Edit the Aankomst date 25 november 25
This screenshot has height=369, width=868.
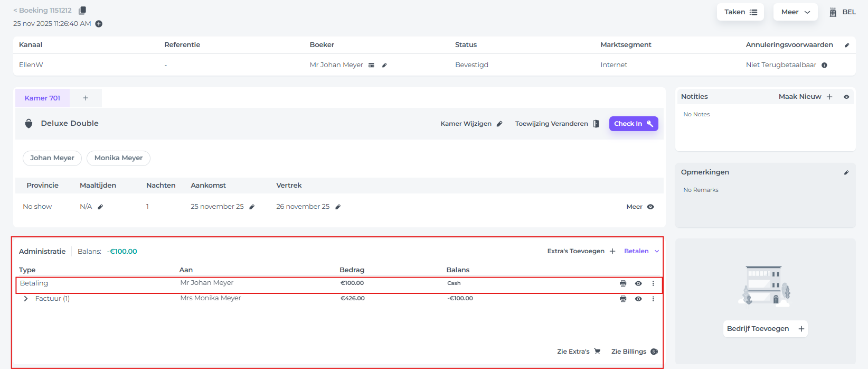252,207
